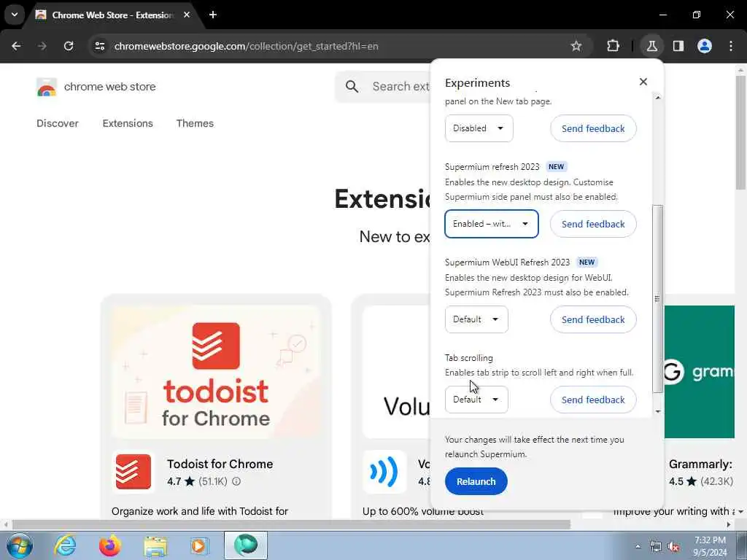Open the Todoist for Chrome banner image

pyautogui.click(x=216, y=371)
